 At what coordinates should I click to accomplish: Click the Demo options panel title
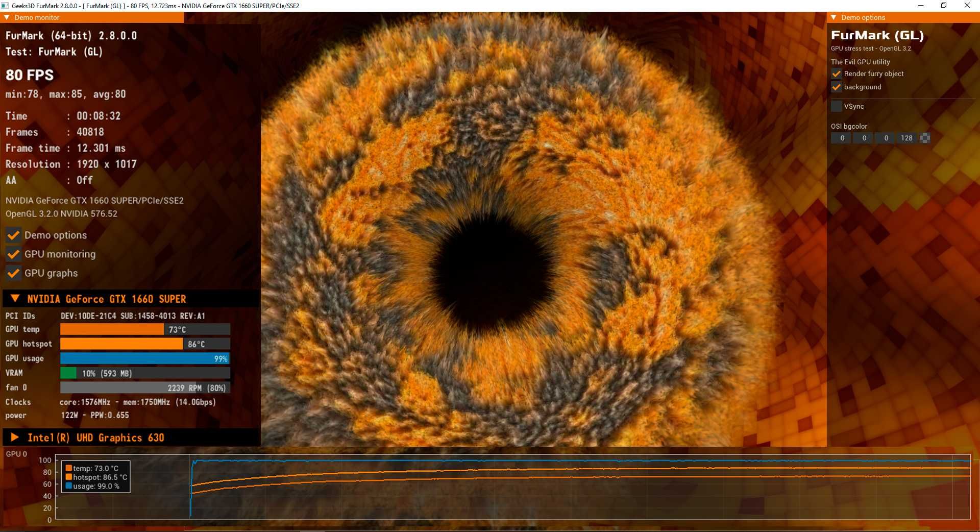[863, 17]
